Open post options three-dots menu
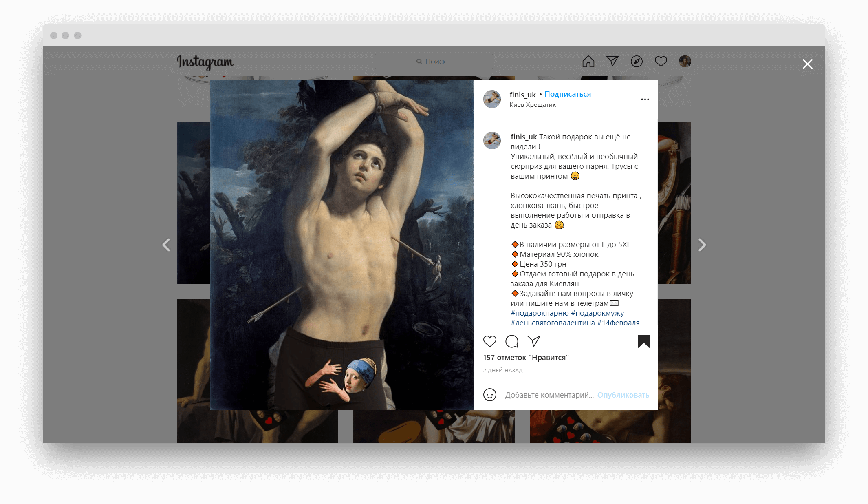The image size is (868, 504). (x=645, y=99)
